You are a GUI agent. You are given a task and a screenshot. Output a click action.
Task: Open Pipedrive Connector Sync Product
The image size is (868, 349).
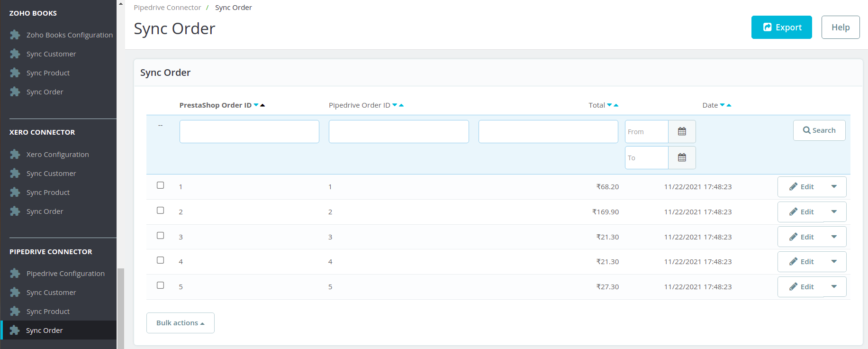pos(48,311)
